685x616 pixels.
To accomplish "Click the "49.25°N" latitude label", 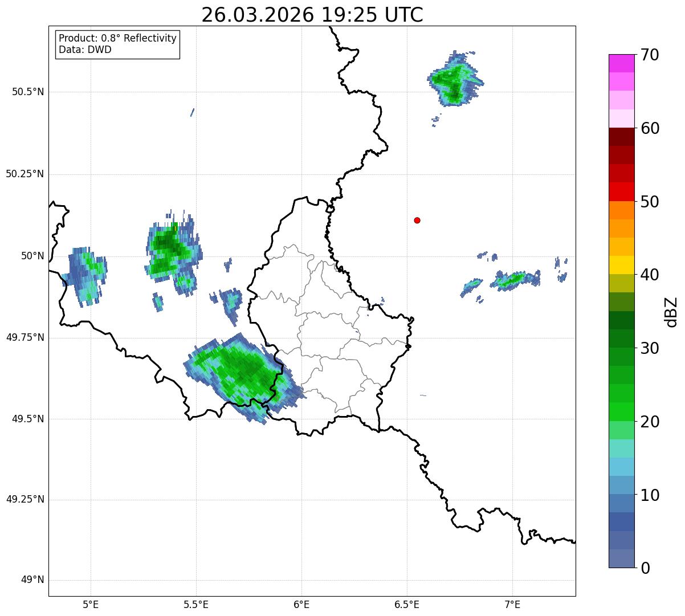I will [25, 500].
